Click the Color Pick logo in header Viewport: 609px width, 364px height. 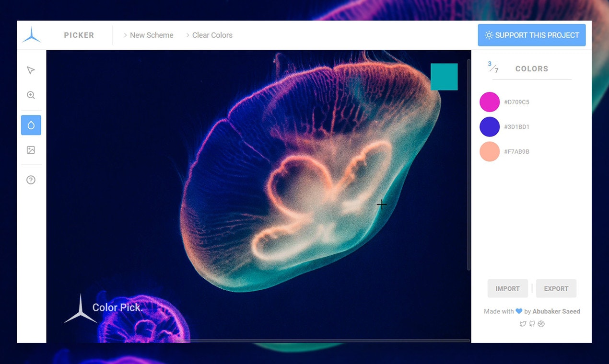coord(31,35)
